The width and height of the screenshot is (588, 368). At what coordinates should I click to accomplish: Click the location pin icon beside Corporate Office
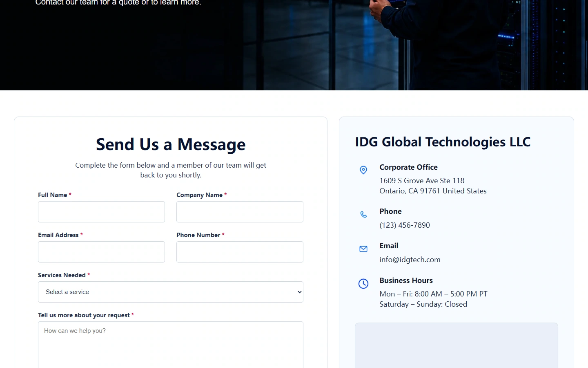pyautogui.click(x=363, y=170)
